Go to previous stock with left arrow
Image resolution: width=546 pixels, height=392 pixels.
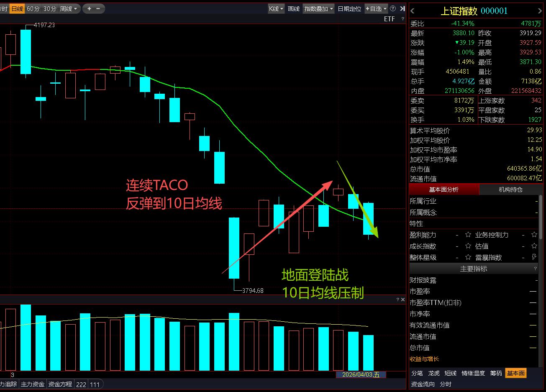point(413,11)
